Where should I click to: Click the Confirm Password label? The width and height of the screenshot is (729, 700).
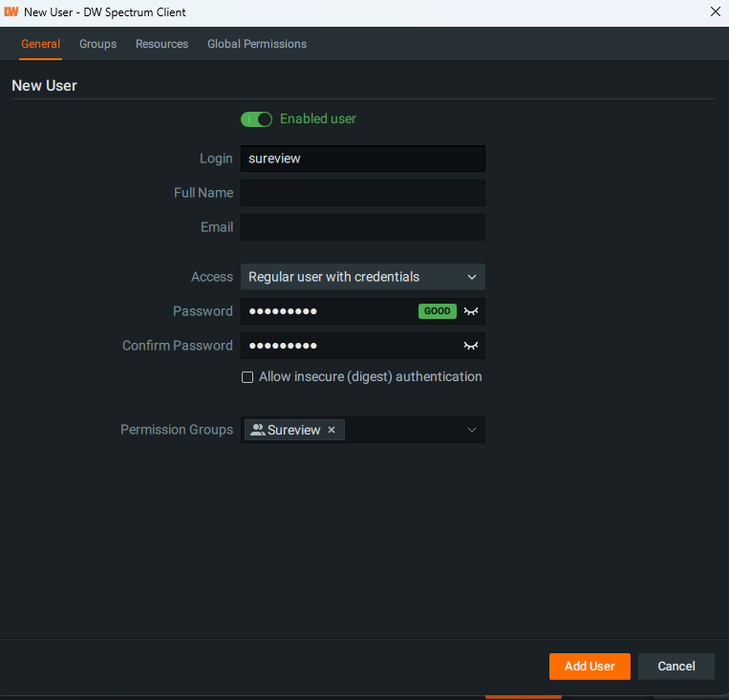pyautogui.click(x=177, y=346)
